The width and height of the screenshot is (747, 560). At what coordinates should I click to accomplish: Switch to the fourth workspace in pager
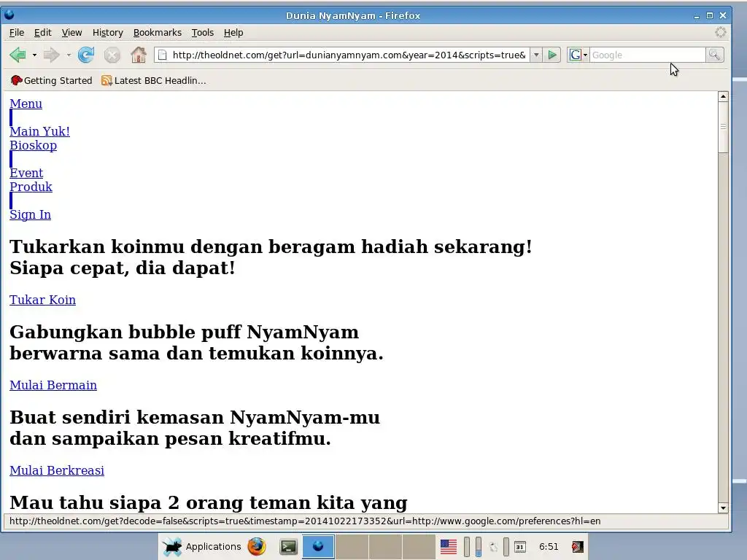click(x=418, y=547)
